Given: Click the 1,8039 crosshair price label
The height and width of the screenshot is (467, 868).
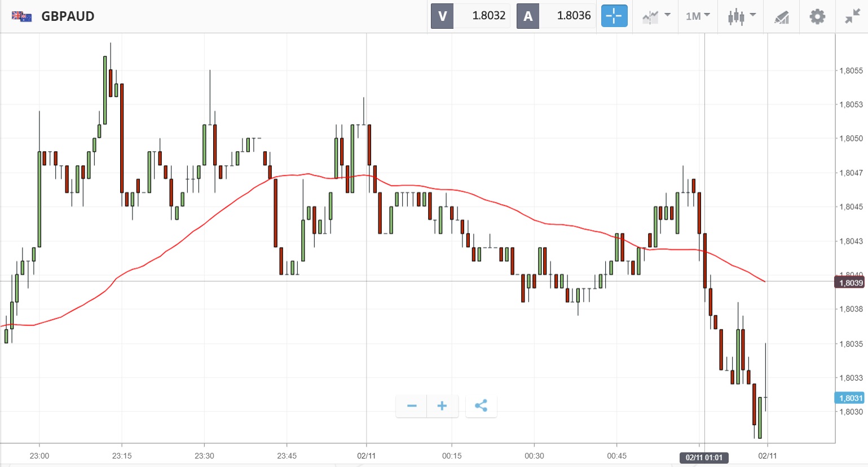Looking at the screenshot, I should [x=850, y=283].
